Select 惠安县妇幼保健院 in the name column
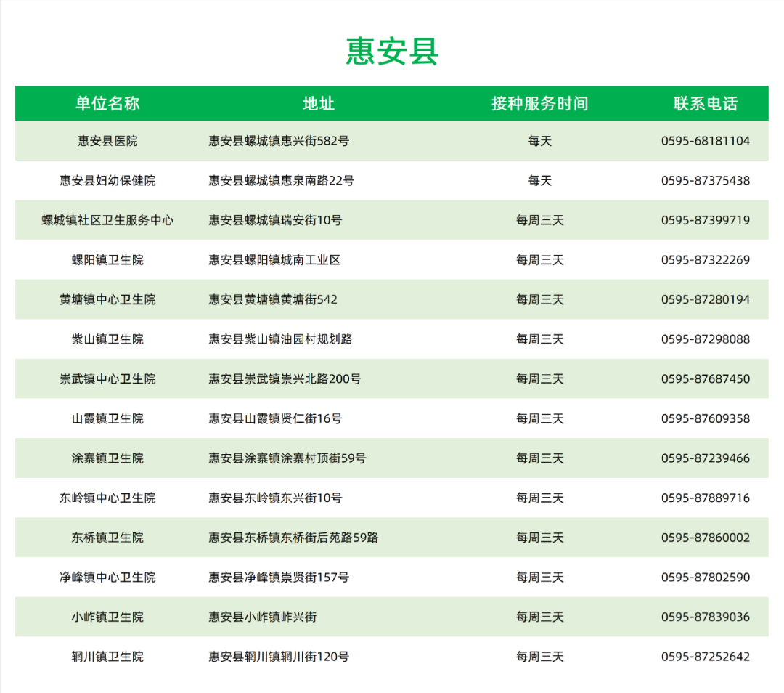The image size is (784, 693). (107, 180)
